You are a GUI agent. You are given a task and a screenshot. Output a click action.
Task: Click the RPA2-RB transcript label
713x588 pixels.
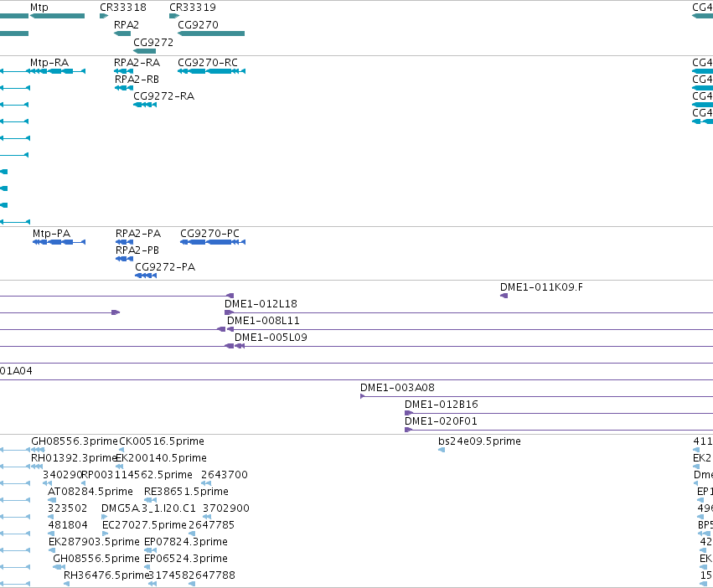[137, 80]
